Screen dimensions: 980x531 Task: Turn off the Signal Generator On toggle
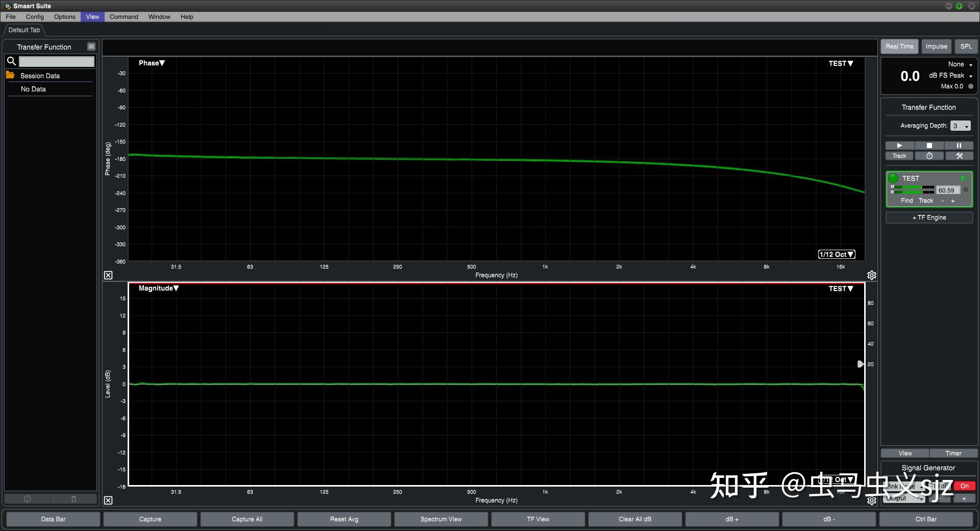pos(964,486)
